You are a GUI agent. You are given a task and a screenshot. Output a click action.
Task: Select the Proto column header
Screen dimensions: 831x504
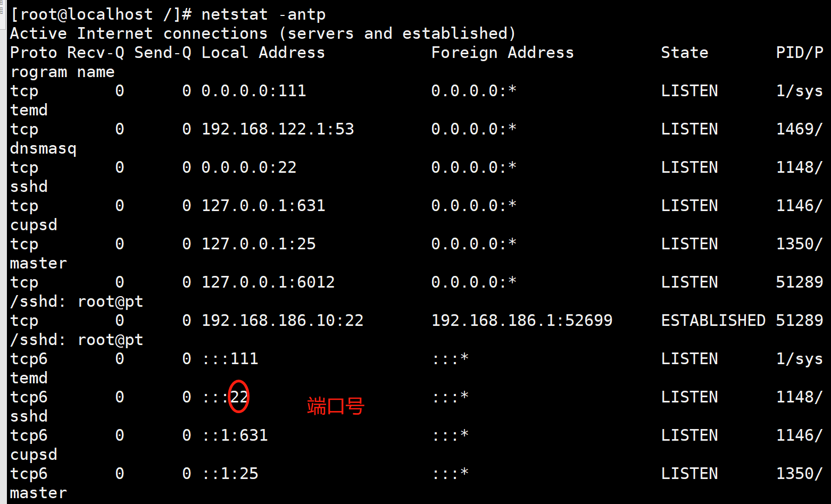[x=34, y=53]
